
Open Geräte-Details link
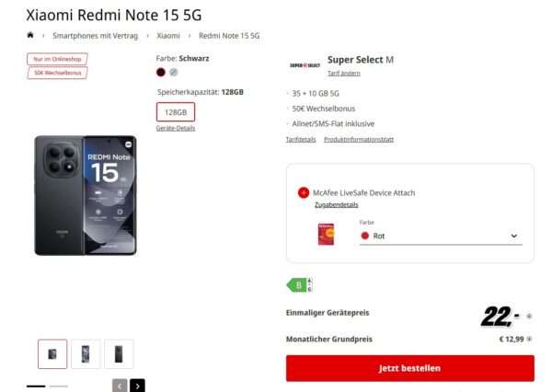tap(174, 128)
